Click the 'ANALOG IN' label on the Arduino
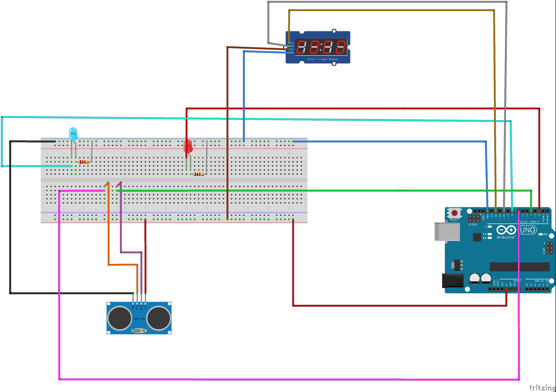This screenshot has height=392, width=556. click(541, 281)
